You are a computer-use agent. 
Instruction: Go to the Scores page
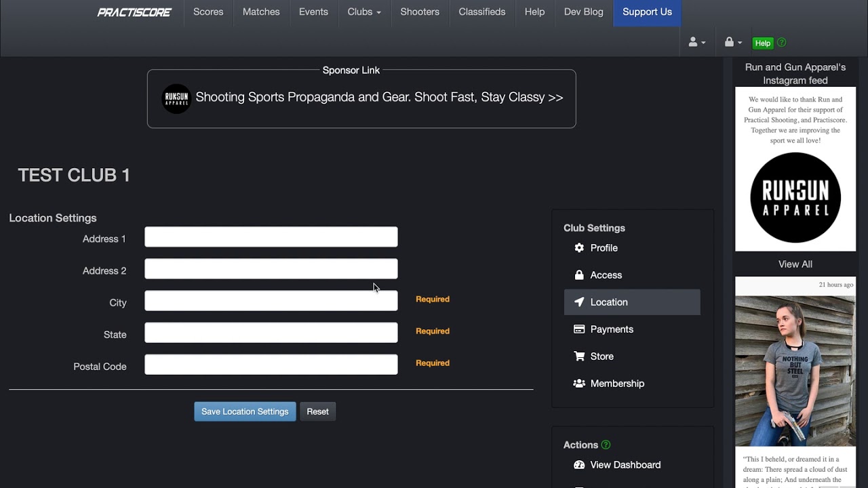[208, 12]
